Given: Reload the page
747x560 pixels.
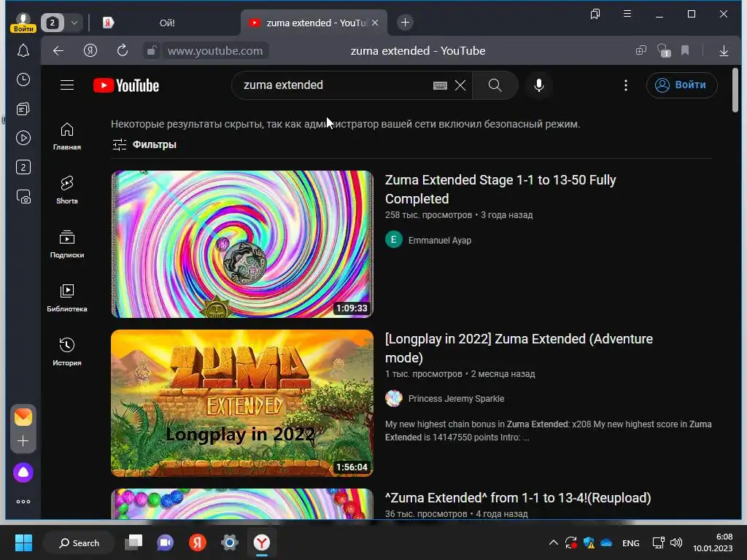Looking at the screenshot, I should tap(123, 50).
